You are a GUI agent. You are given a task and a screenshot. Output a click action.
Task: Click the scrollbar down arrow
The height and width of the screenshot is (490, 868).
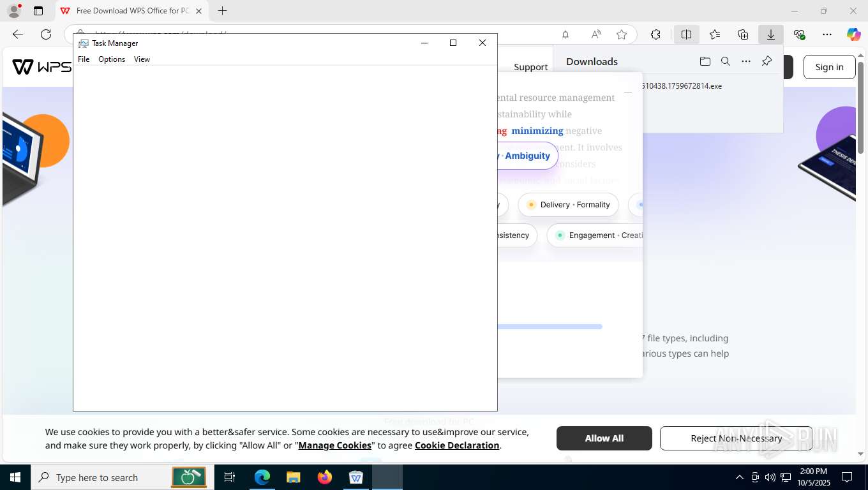click(861, 454)
